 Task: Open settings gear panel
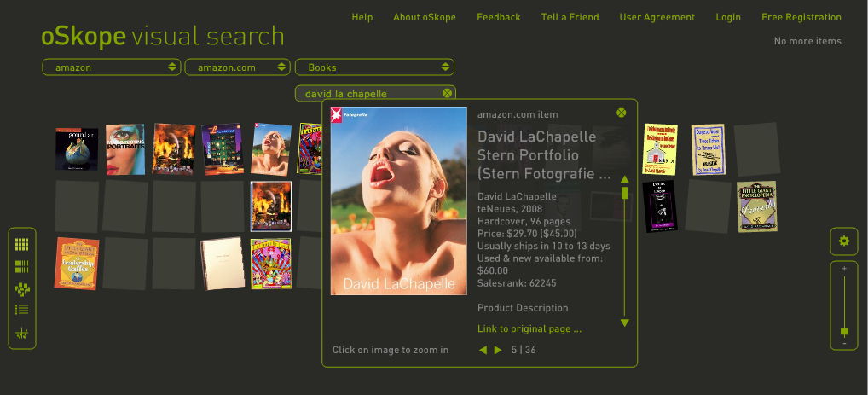point(843,241)
